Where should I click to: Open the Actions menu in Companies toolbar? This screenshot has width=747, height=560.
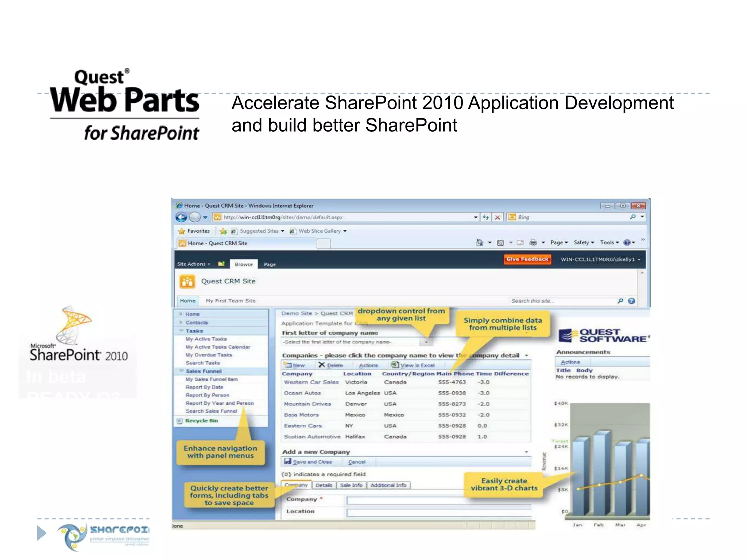[x=368, y=365]
